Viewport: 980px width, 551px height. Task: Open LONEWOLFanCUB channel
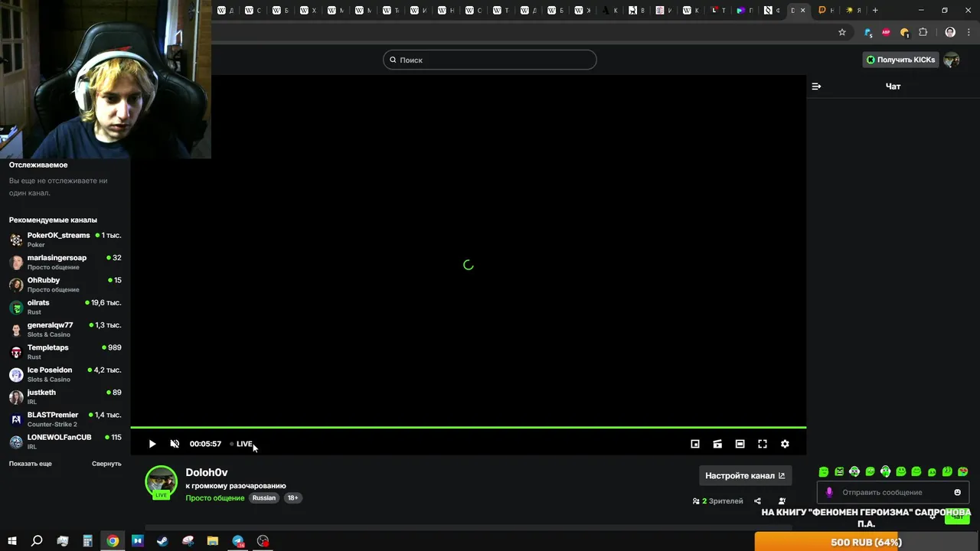tap(65, 442)
